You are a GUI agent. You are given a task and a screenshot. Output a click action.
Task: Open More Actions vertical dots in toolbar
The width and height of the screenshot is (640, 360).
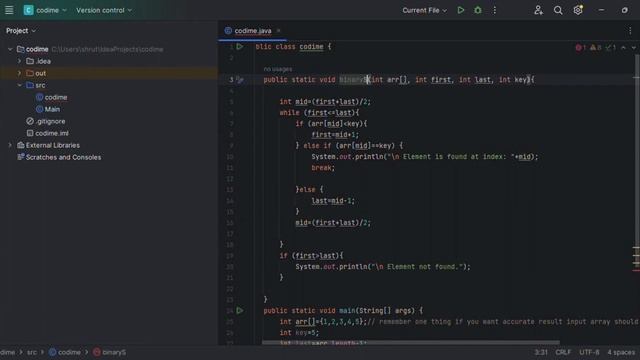pyautogui.click(x=494, y=10)
